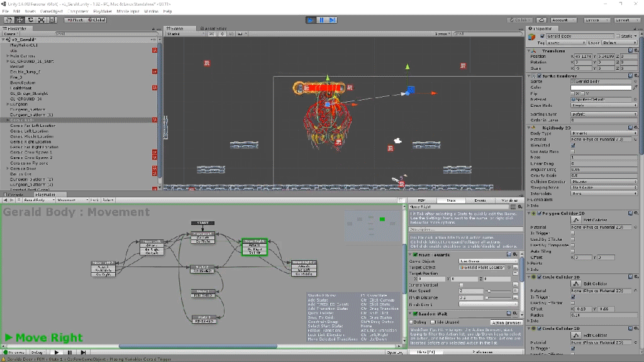Viewport: 644px width, 362px height.
Task: Select the Move tool in the toolbar
Action: point(19,19)
